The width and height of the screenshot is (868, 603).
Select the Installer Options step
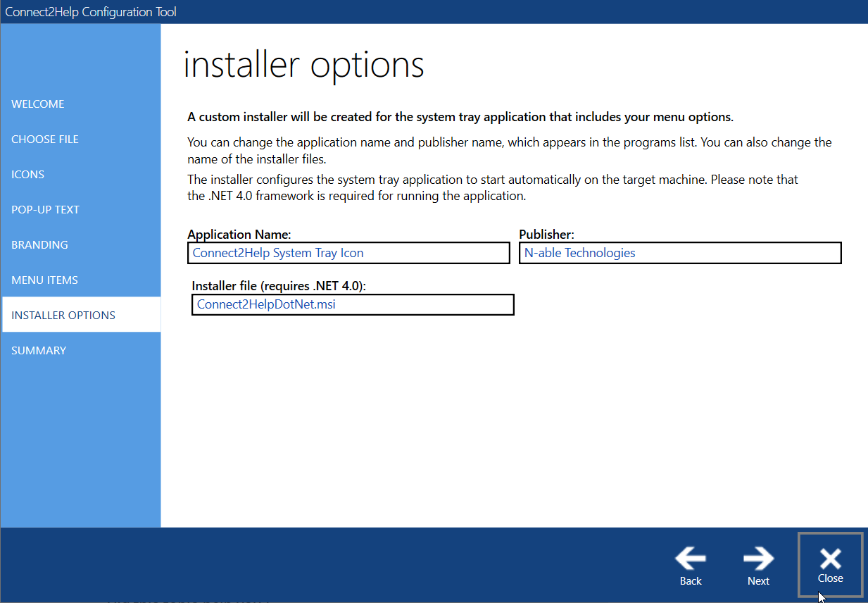(x=63, y=316)
